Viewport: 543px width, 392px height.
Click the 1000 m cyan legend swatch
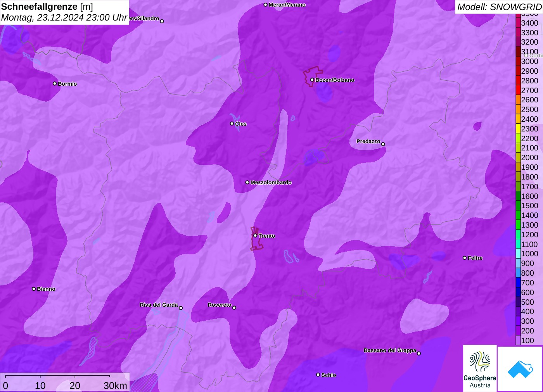coord(518,254)
